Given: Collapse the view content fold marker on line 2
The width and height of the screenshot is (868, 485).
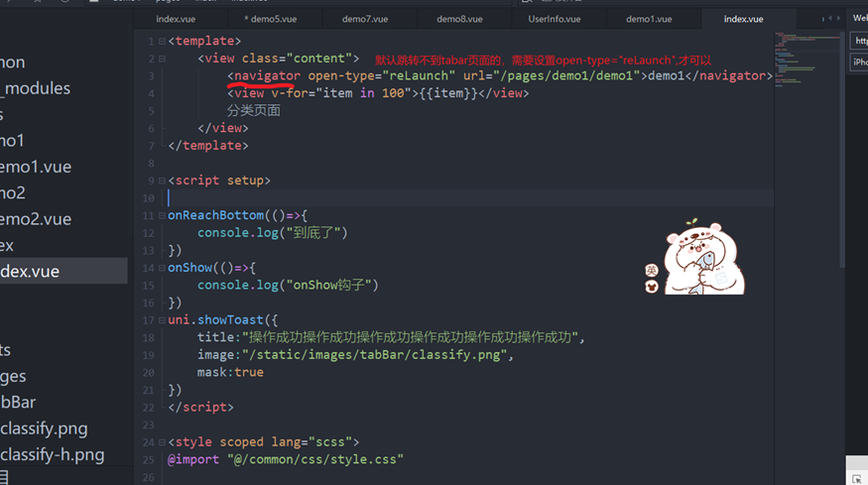Looking at the screenshot, I should (162, 59).
